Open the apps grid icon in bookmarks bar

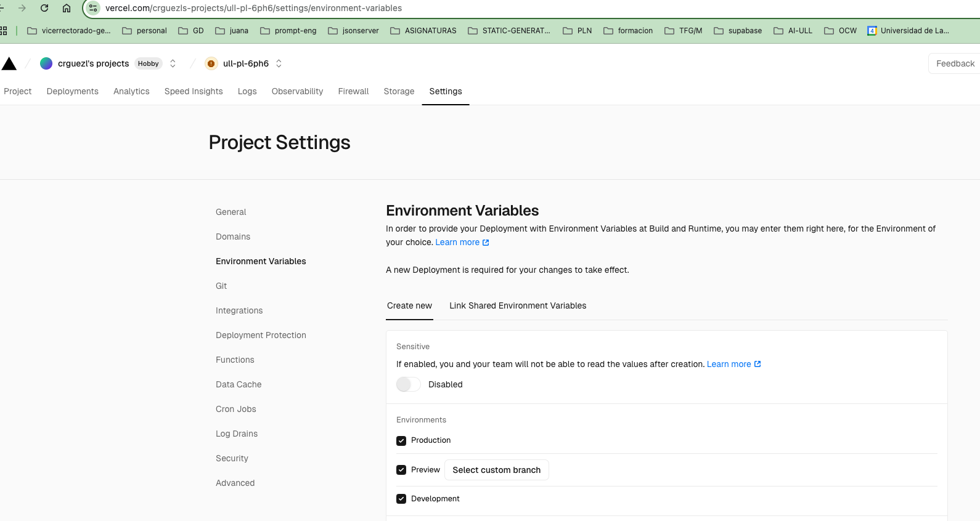3,31
